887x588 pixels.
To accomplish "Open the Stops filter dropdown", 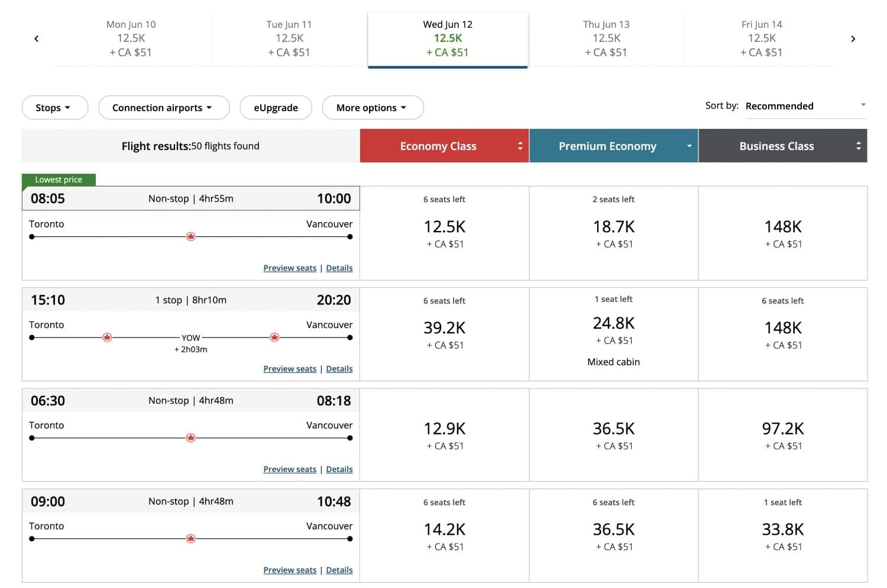I will [x=54, y=108].
